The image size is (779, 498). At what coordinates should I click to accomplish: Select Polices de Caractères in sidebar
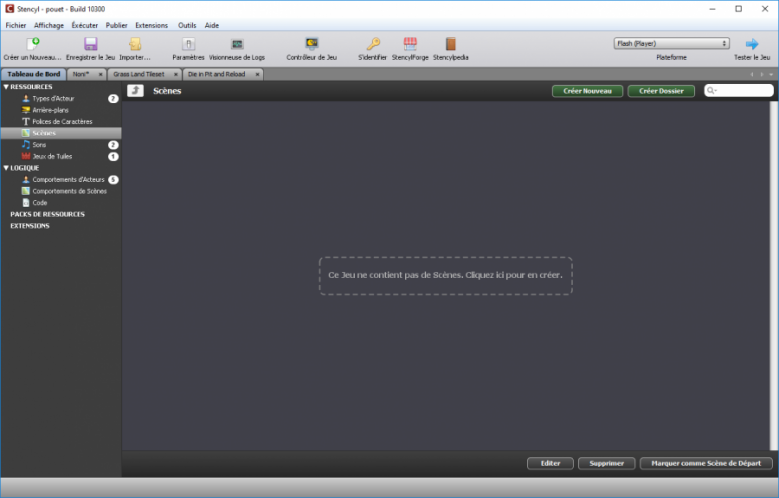61,121
